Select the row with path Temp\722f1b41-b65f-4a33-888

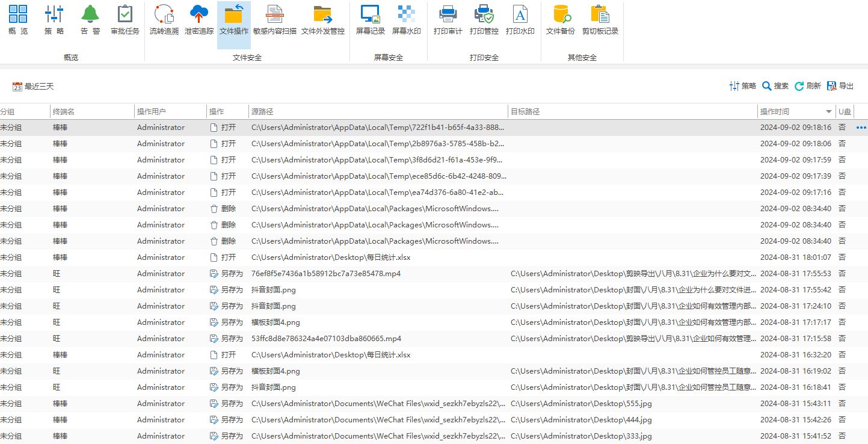coord(434,128)
